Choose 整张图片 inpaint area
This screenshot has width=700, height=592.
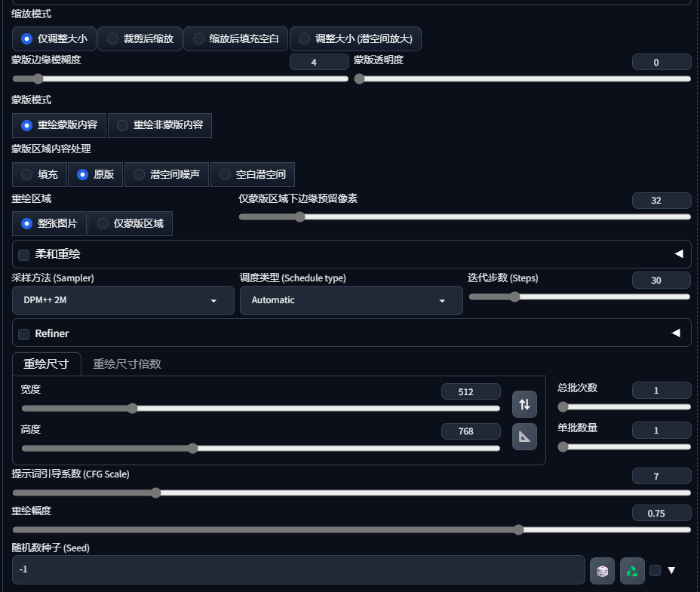(49, 224)
